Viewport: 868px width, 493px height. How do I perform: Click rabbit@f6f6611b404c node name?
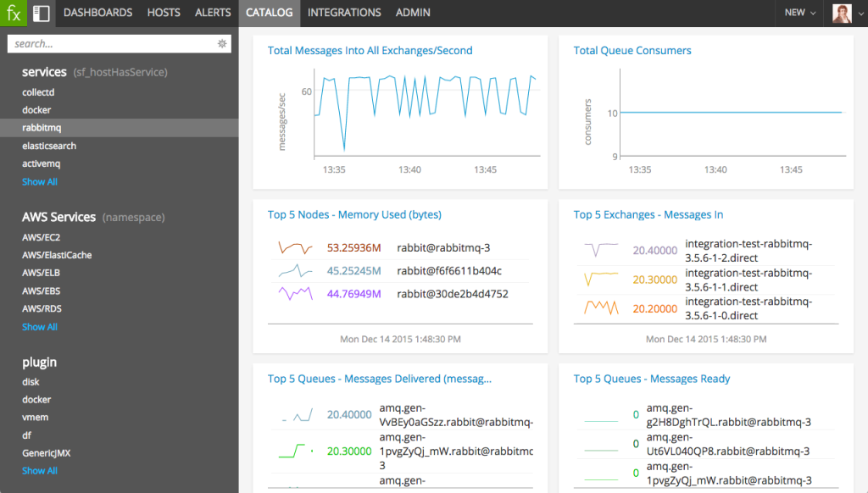449,270
